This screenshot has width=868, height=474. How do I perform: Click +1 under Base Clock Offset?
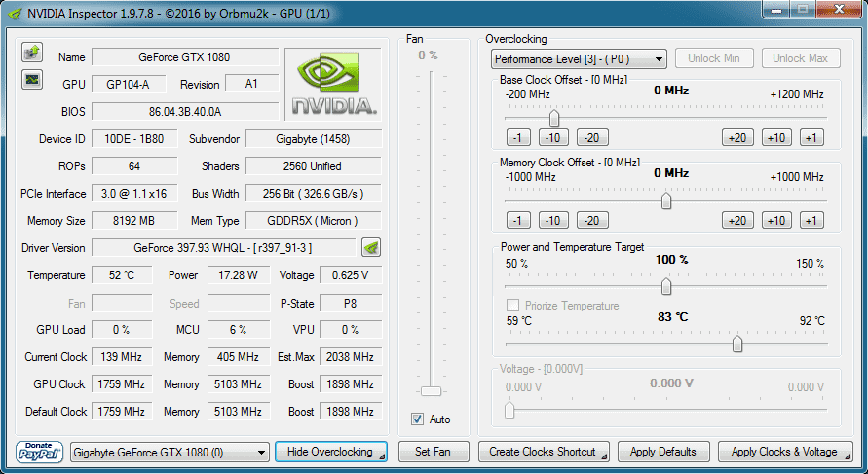(811, 137)
